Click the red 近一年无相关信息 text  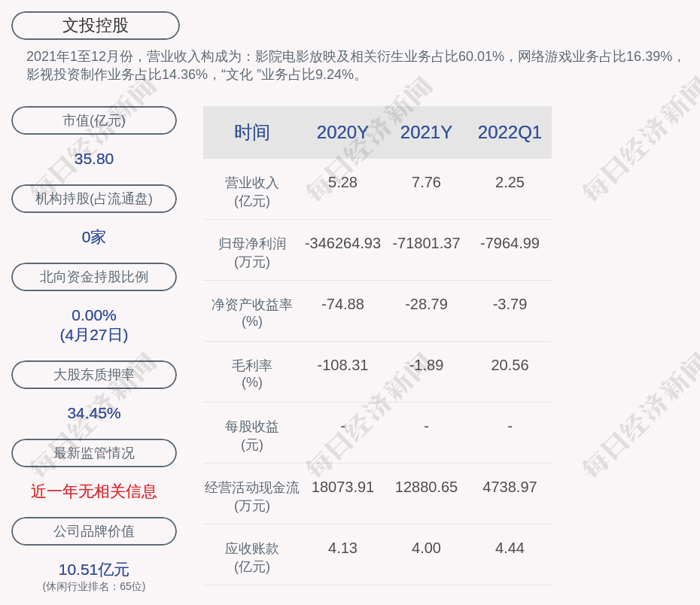[94, 491]
